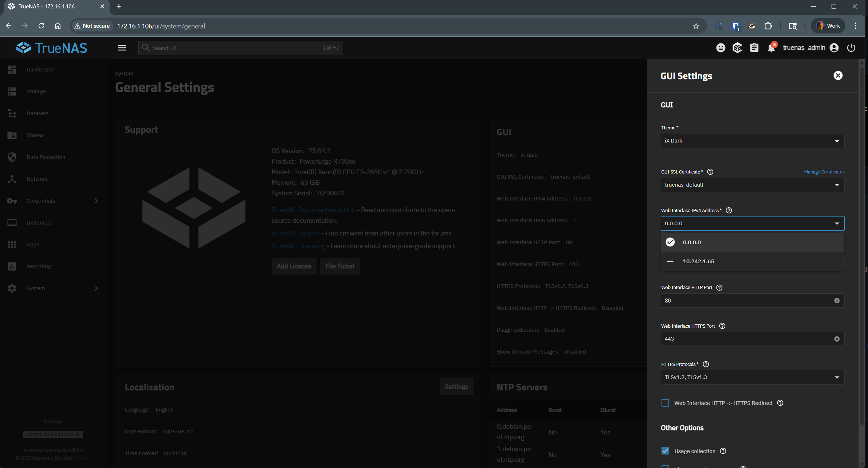Open the TrueNAS Forums link
The width and height of the screenshot is (868, 468).
pos(295,233)
